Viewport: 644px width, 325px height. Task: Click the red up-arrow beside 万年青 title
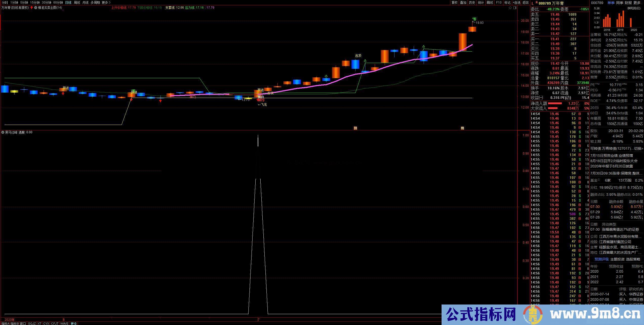31,8
